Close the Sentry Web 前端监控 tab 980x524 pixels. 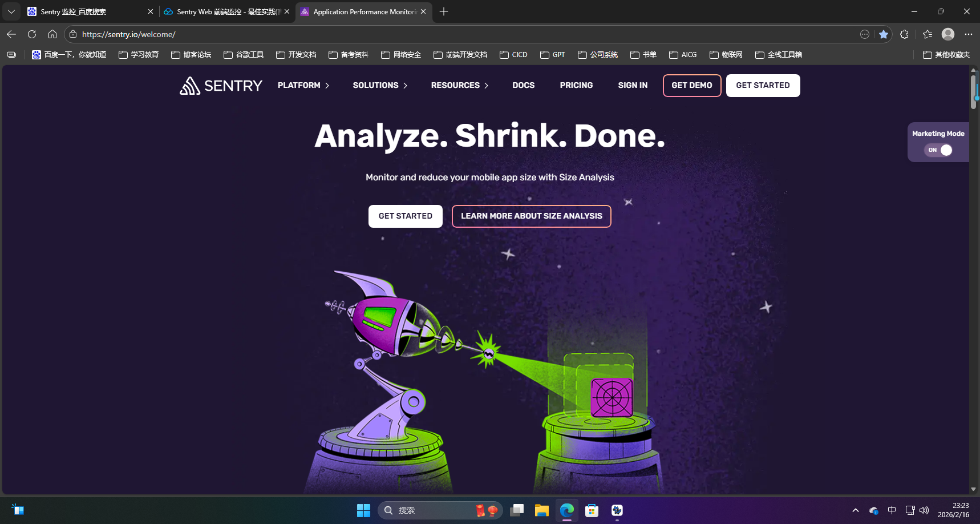coord(287,11)
